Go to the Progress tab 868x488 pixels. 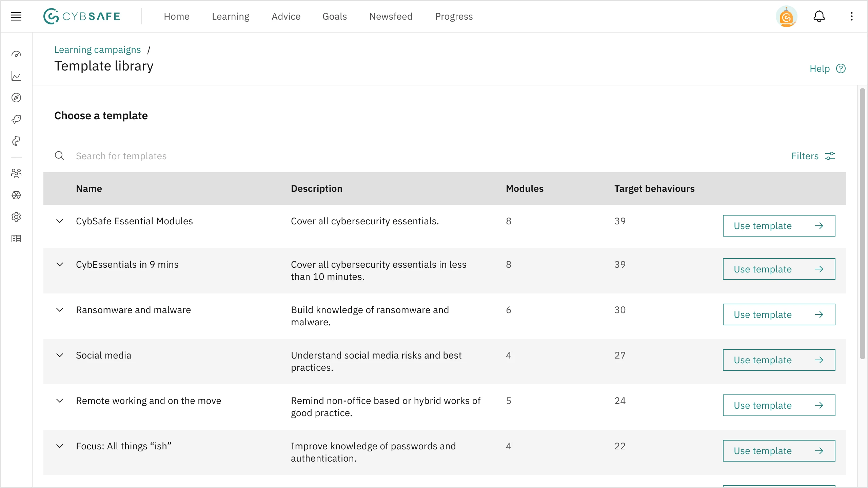click(x=454, y=16)
